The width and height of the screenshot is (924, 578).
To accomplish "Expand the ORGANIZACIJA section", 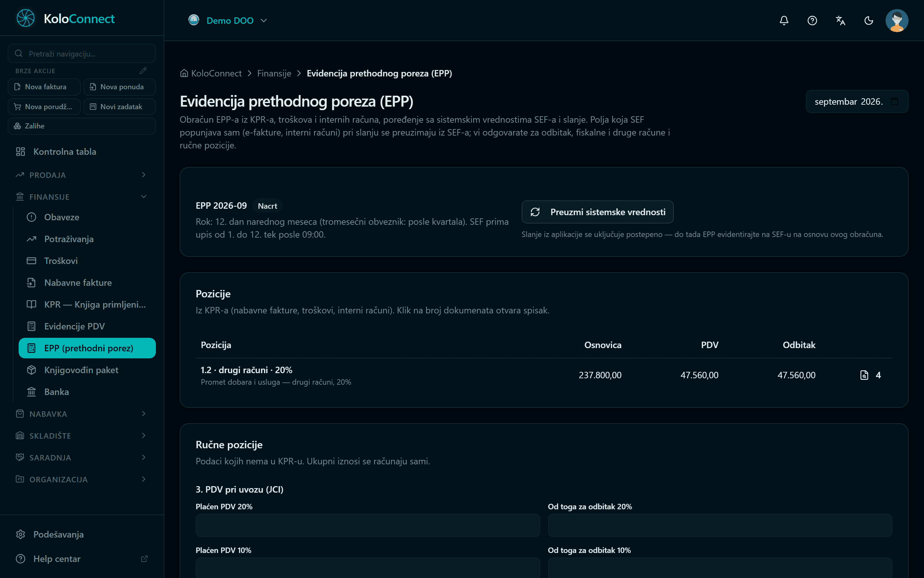I will coord(82,479).
